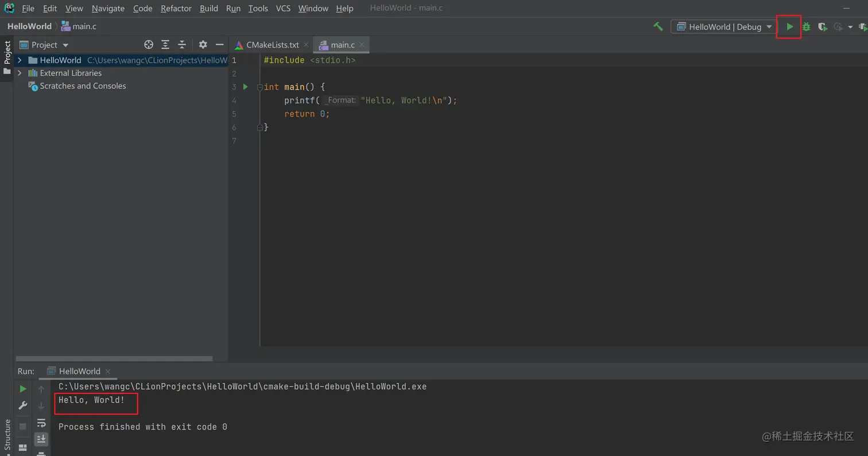Close the CMakeLists.txt tab
Screen dimensions: 868x456
click(x=306, y=45)
